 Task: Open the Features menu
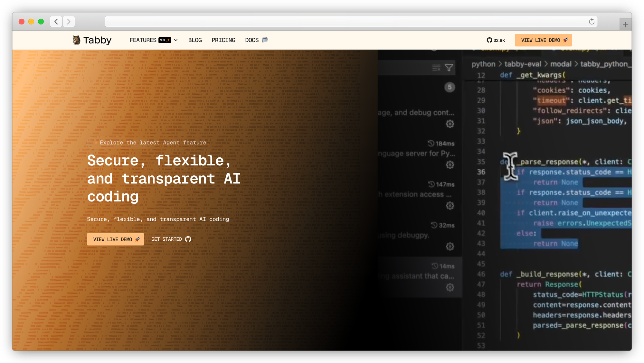143,40
